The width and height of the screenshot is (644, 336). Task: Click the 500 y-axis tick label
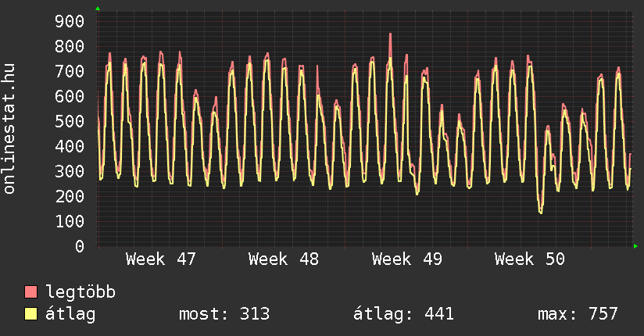(x=69, y=121)
